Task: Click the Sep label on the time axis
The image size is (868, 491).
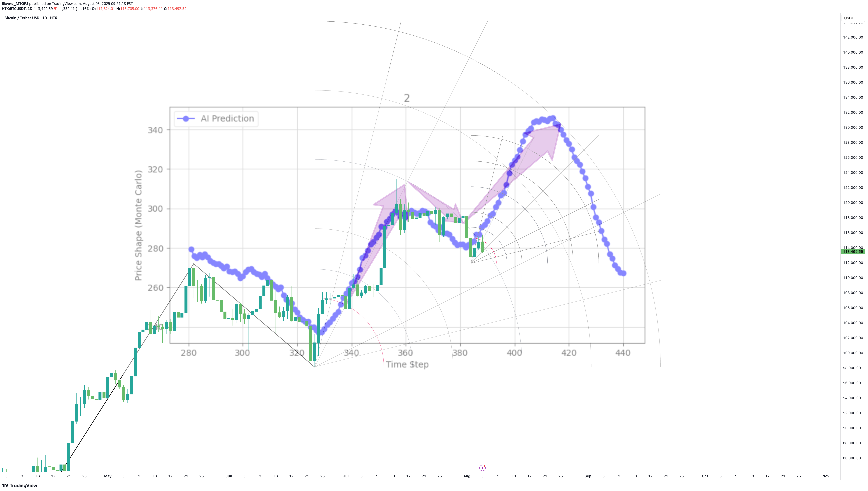Action: (588, 476)
